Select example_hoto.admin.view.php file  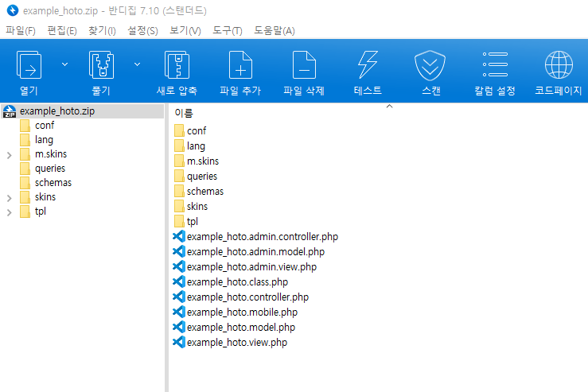(244, 267)
